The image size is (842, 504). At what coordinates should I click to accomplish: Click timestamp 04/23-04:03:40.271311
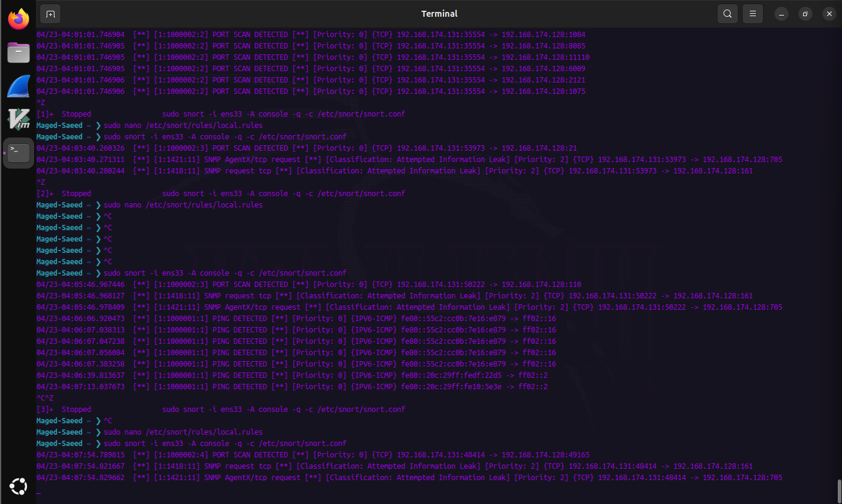coord(81,160)
